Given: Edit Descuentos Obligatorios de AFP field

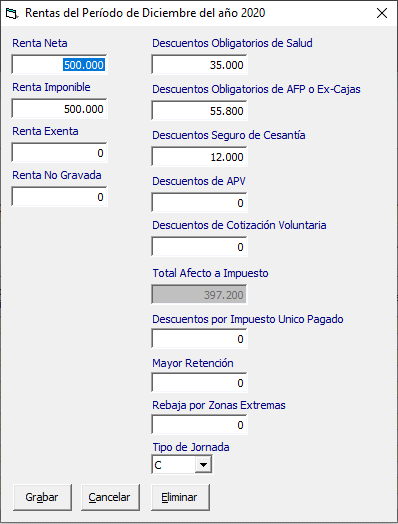Looking at the screenshot, I should click(199, 111).
